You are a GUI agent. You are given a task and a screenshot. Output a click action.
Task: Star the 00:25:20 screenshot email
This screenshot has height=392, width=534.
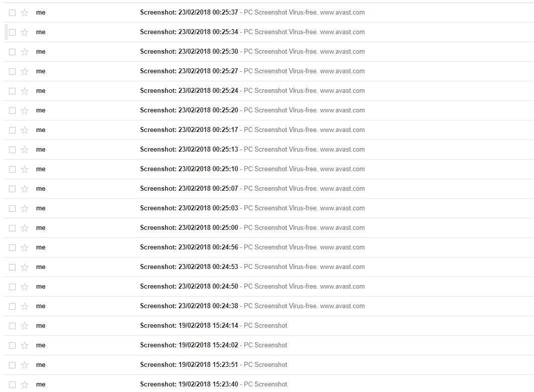(x=25, y=110)
